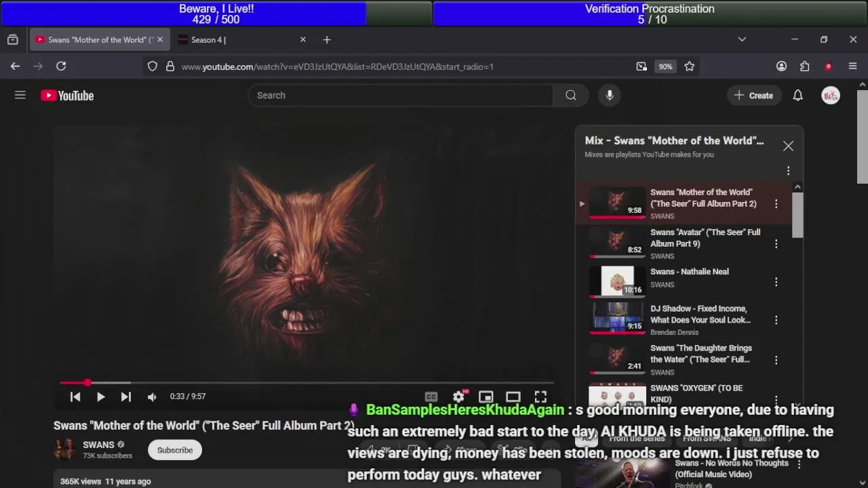Open YouTube notifications bell
The width and height of the screenshot is (868, 488).
coord(798,96)
